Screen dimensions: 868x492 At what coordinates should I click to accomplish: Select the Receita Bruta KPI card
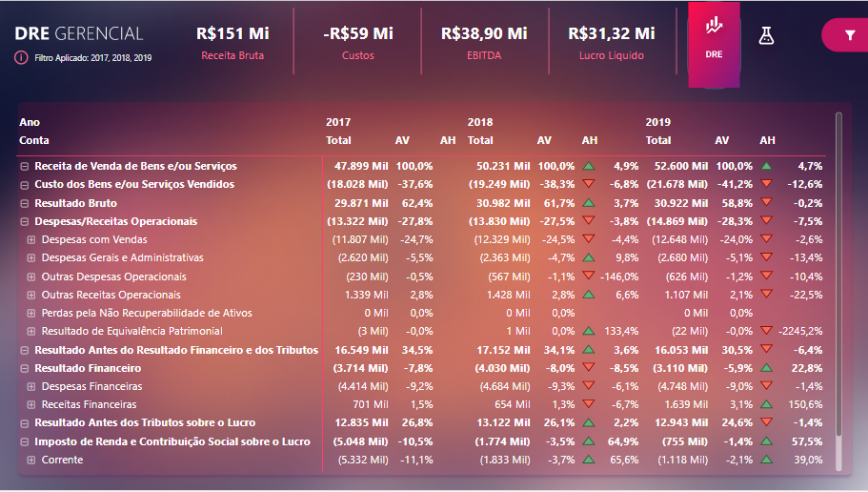[x=232, y=43]
